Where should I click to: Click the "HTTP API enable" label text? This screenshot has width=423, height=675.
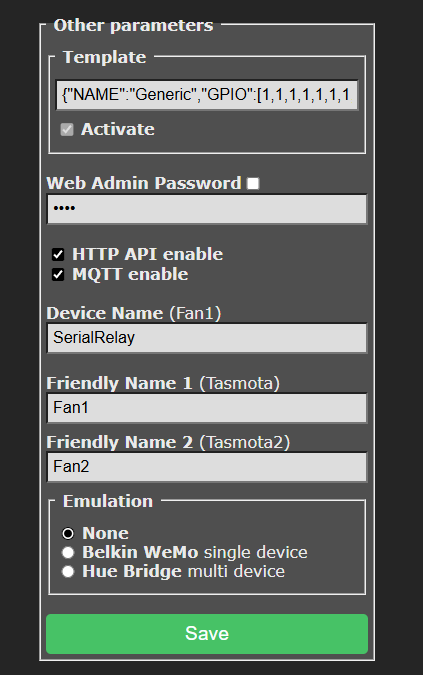pyautogui.click(x=148, y=254)
